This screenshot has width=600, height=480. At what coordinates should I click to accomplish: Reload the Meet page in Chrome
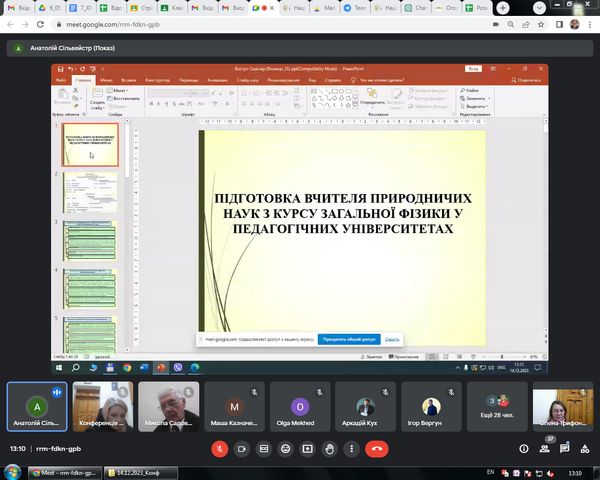[x=42, y=23]
